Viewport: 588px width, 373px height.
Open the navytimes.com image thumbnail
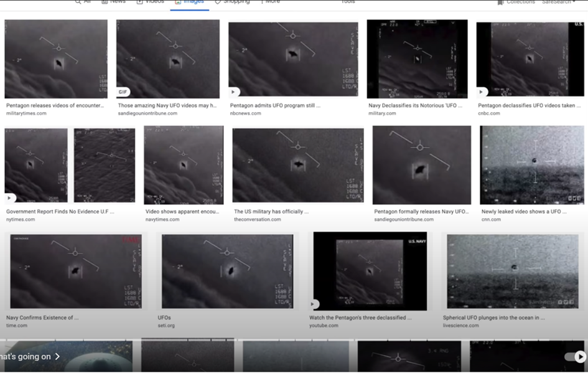pos(184,165)
